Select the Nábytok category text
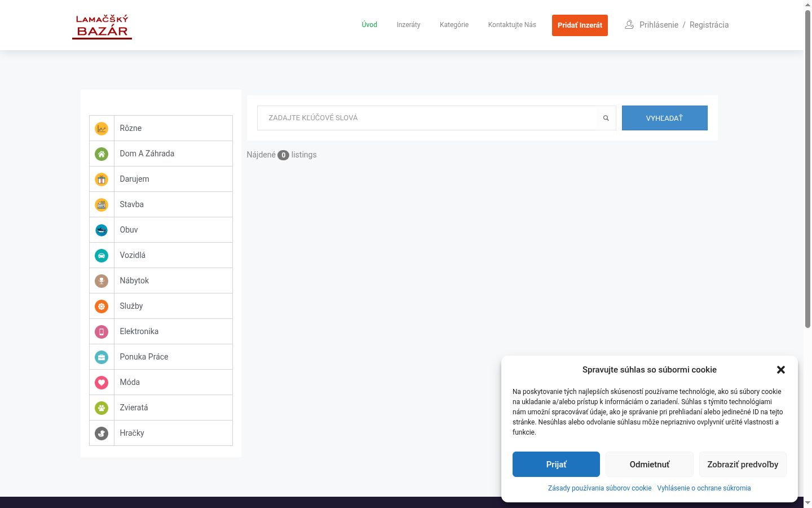The height and width of the screenshot is (508, 812). point(134,281)
